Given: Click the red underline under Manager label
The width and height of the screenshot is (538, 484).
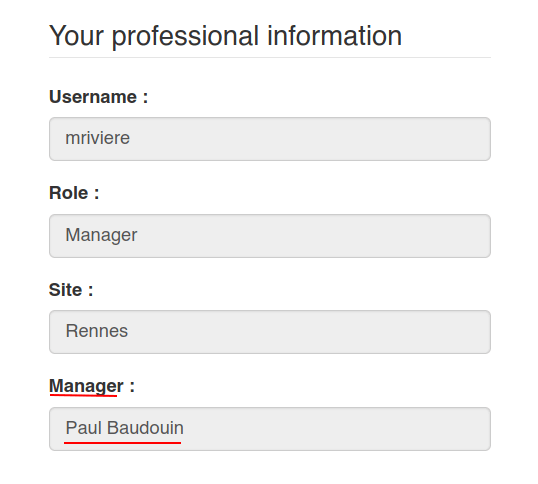Looking at the screenshot, I should pyautogui.click(x=83, y=396).
